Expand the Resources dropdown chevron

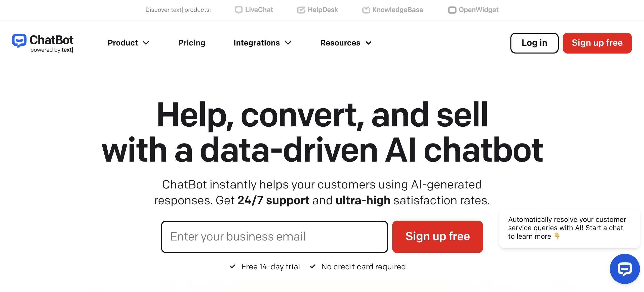(369, 43)
